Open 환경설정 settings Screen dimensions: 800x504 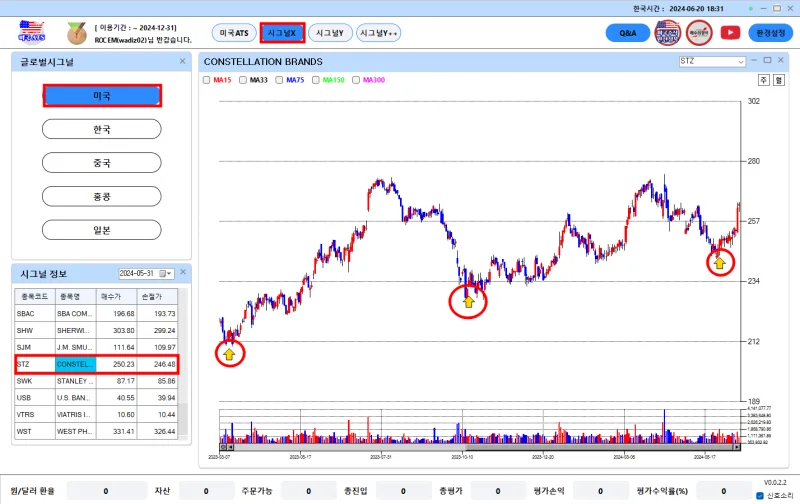(x=770, y=33)
